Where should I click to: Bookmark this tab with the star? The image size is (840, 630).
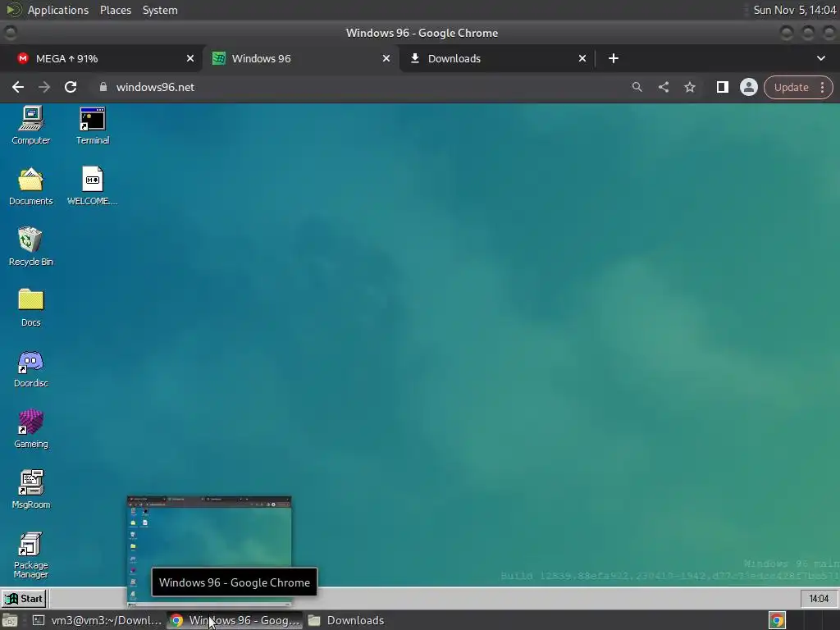689,87
